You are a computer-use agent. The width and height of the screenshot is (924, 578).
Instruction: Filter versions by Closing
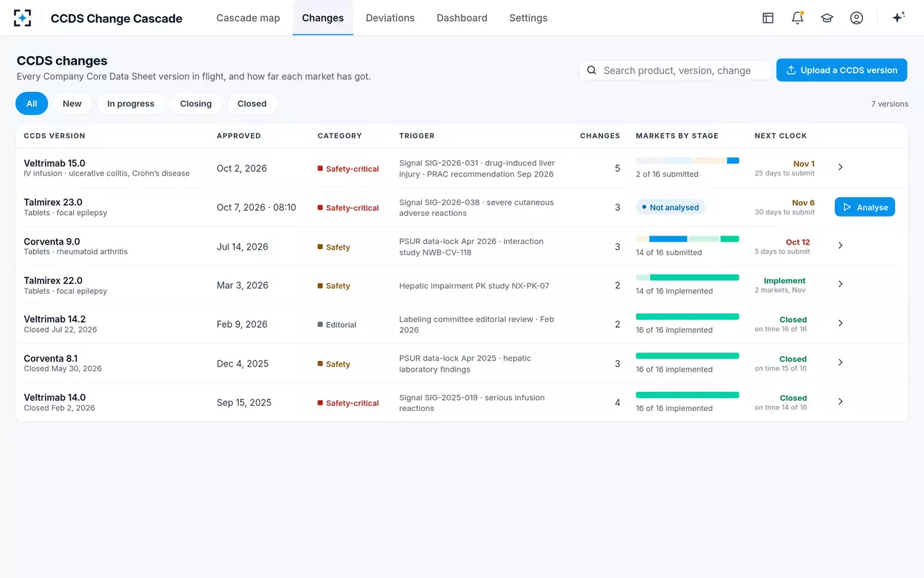pyautogui.click(x=196, y=103)
